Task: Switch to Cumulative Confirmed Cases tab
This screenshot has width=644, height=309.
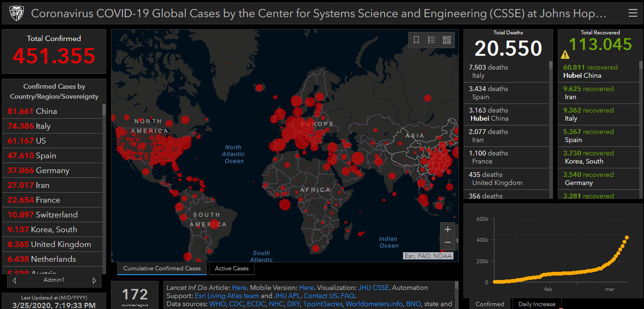Action: pyautogui.click(x=162, y=268)
